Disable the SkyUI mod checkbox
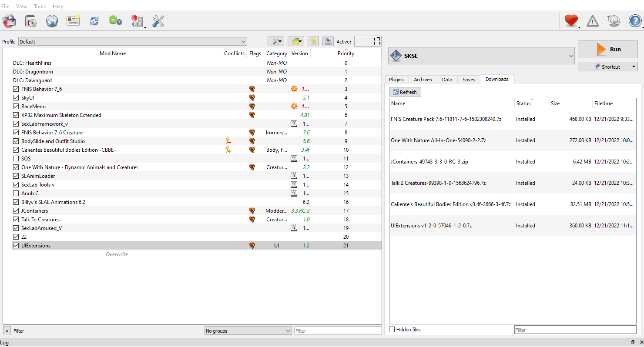Screen dimensions: 644x347 (16, 98)
